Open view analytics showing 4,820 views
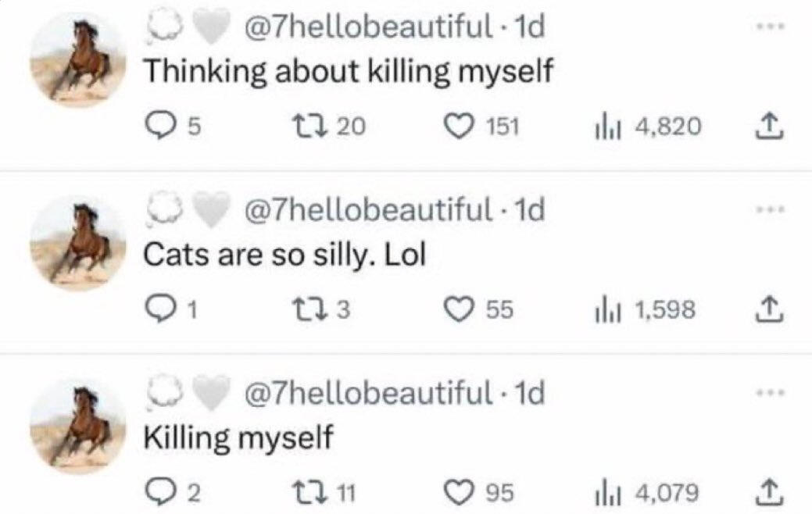The width and height of the screenshot is (812, 514). pyautogui.click(x=606, y=127)
